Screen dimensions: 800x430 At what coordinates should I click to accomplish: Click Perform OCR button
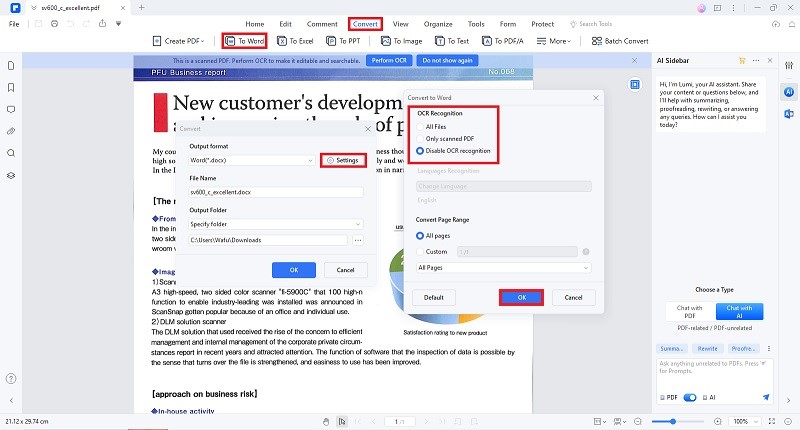click(x=389, y=60)
